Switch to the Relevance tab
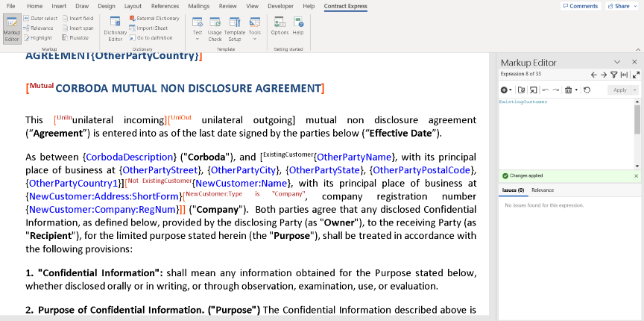The image size is (644, 321). click(543, 190)
